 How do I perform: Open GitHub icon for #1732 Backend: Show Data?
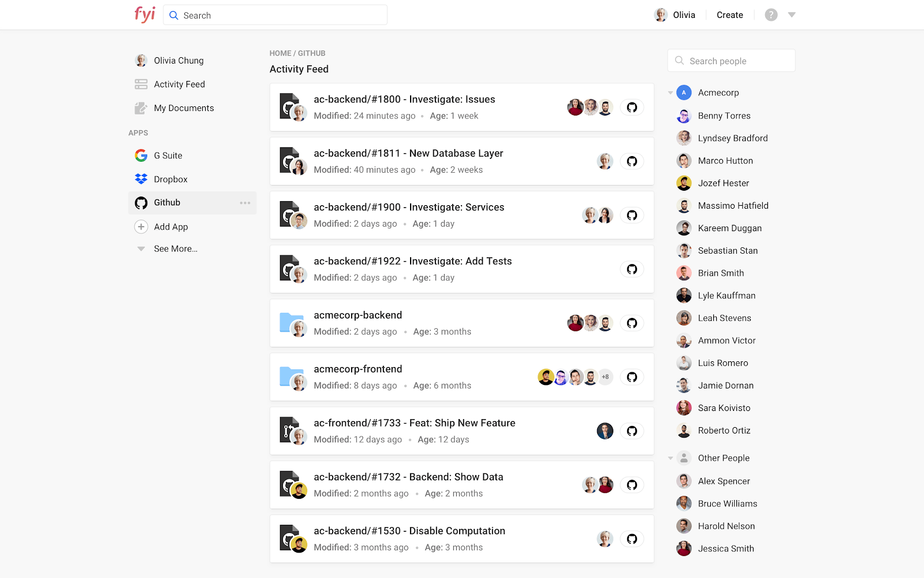[632, 485]
